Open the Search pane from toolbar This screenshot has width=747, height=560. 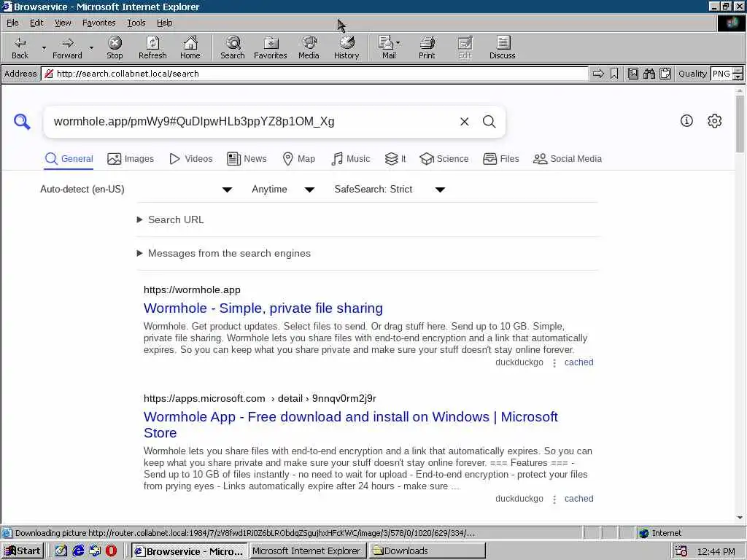[233, 47]
